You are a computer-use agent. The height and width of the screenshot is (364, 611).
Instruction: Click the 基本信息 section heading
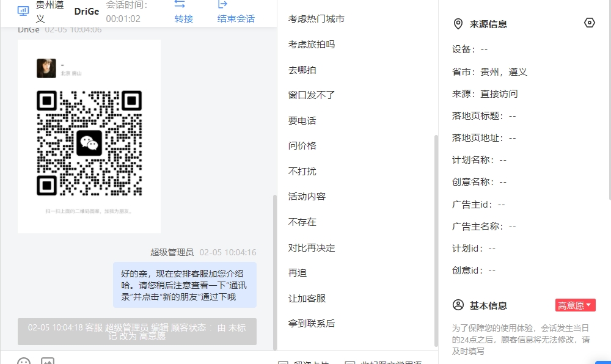[488, 305]
